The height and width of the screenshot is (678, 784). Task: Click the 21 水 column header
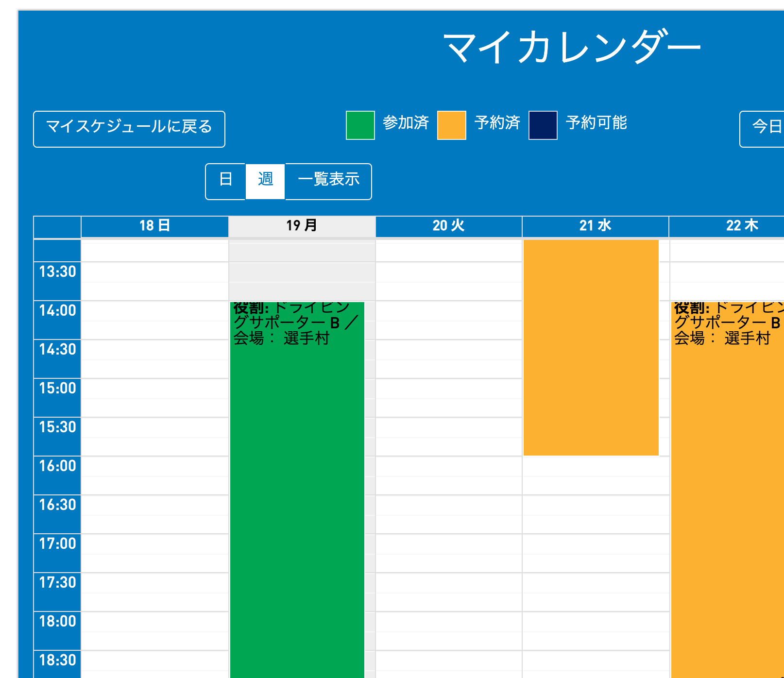point(595,226)
